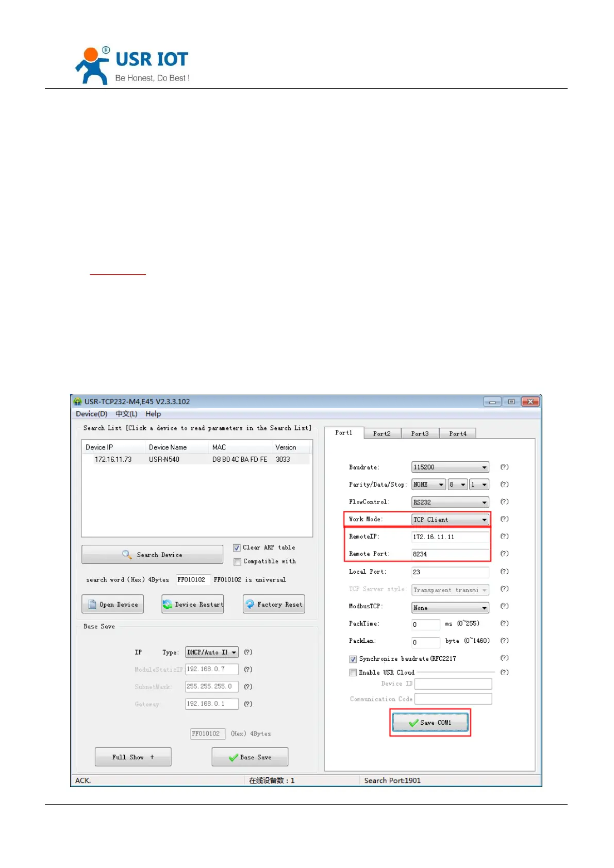
Task: Click the help (?) icon beside Local Port
Action: click(504, 572)
